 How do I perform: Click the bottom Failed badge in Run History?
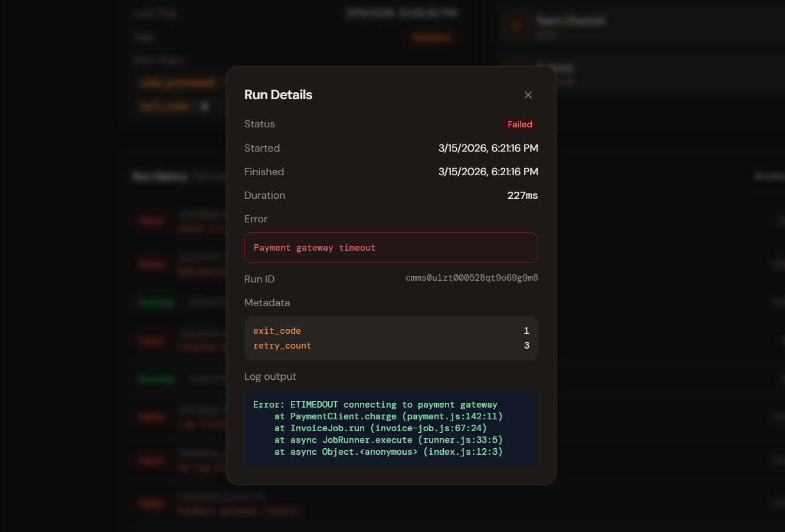(x=152, y=503)
